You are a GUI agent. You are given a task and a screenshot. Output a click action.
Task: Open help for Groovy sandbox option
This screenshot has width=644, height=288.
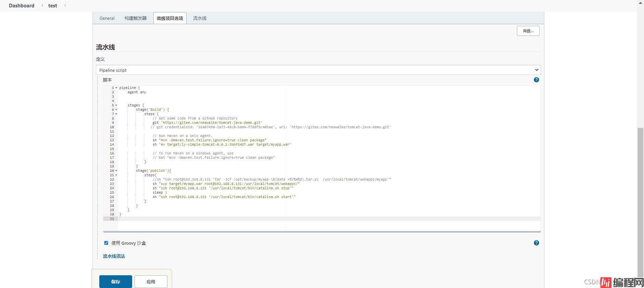pos(536,243)
